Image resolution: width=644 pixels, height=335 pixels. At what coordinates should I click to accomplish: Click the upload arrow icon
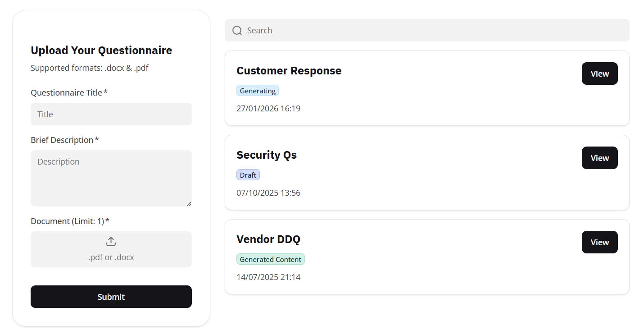coord(111,242)
